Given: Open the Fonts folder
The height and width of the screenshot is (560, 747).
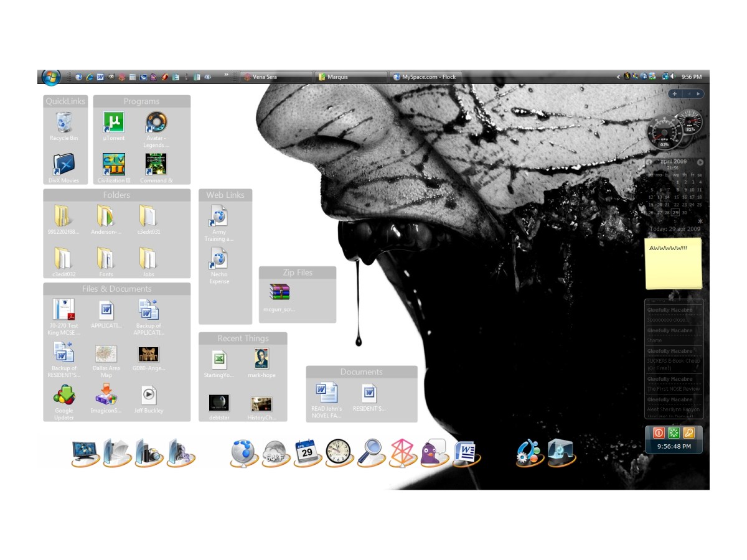Looking at the screenshot, I should pyautogui.click(x=106, y=259).
